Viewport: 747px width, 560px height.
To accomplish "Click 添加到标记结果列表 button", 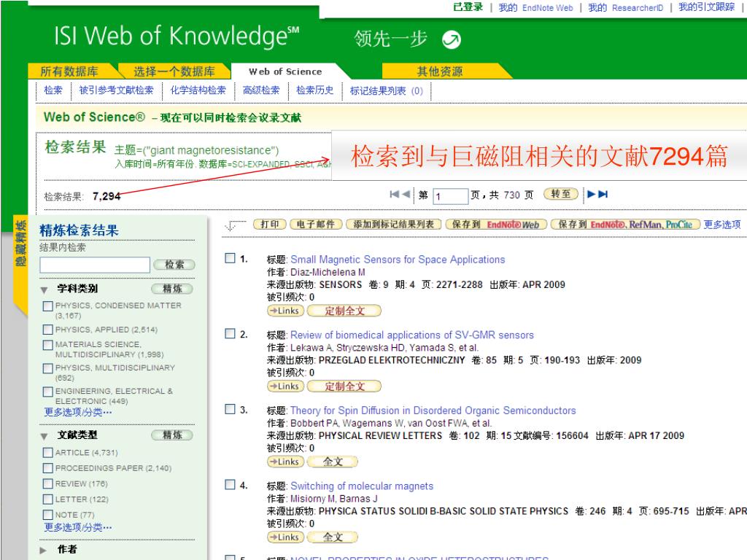I will click(394, 225).
